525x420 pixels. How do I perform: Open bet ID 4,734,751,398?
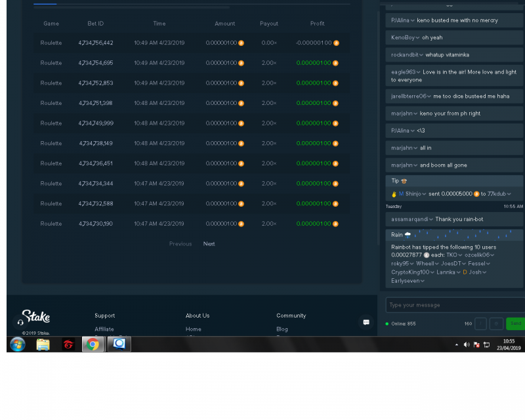[x=96, y=103]
